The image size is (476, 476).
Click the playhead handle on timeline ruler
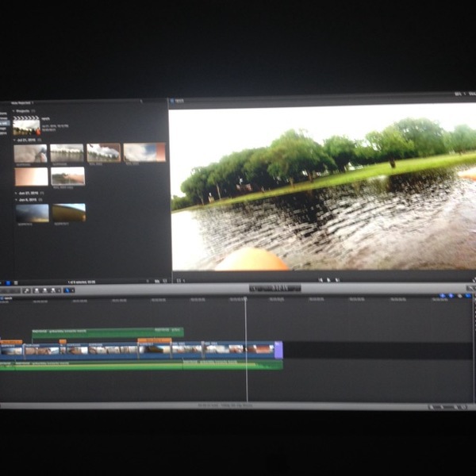tap(245, 299)
